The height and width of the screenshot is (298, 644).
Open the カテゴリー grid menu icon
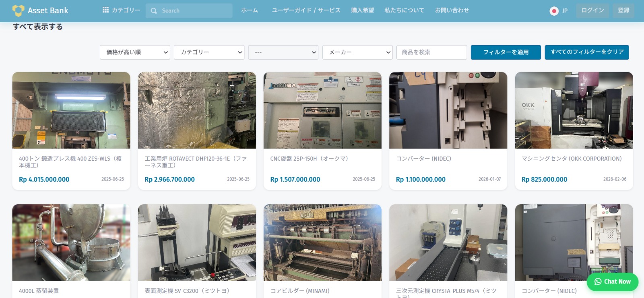tap(105, 10)
